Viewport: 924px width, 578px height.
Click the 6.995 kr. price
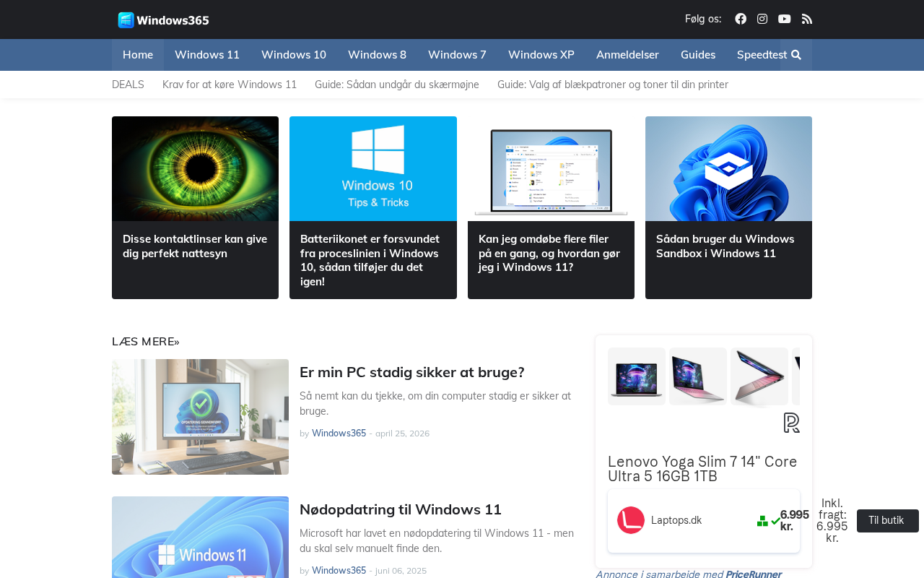tap(794, 521)
